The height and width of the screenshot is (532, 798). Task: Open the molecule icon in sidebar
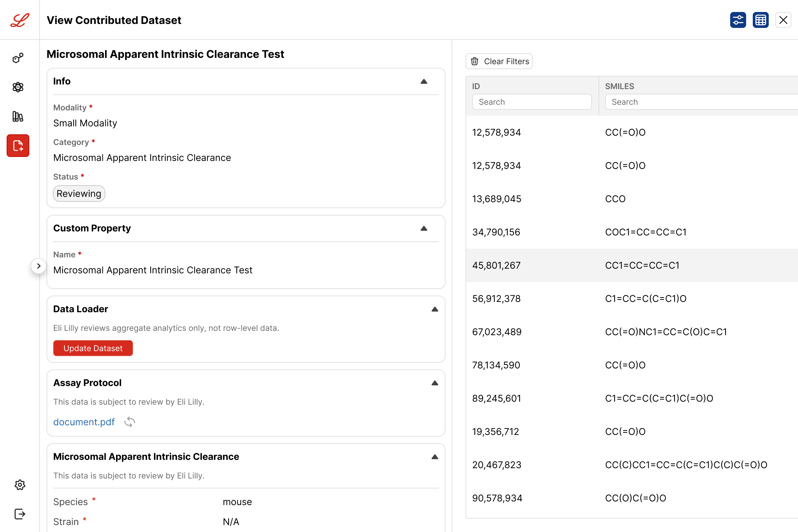pos(18,58)
